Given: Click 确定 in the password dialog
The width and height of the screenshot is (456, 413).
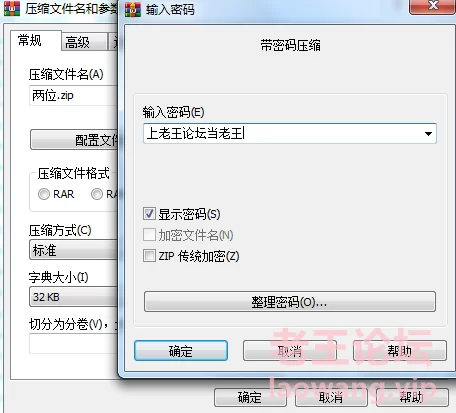Looking at the screenshot, I should click(181, 351).
